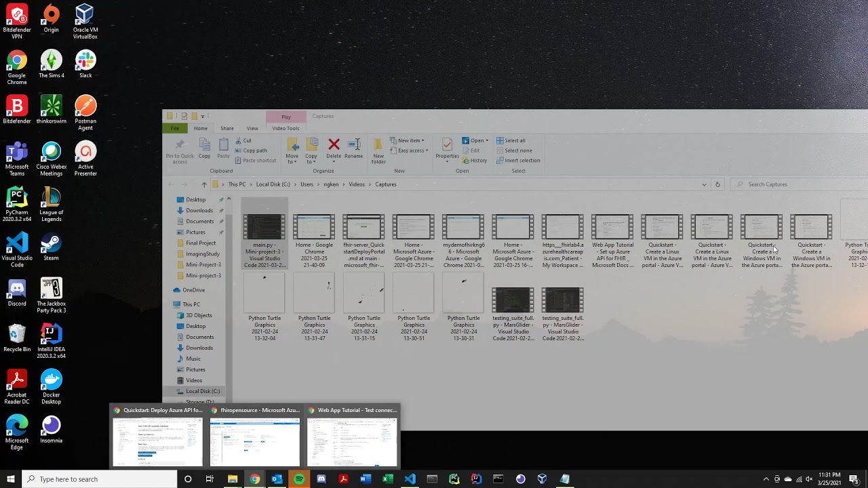Launch The Sims 4 desktop icon
Screen dimensions: 868x488
[x=51, y=64]
